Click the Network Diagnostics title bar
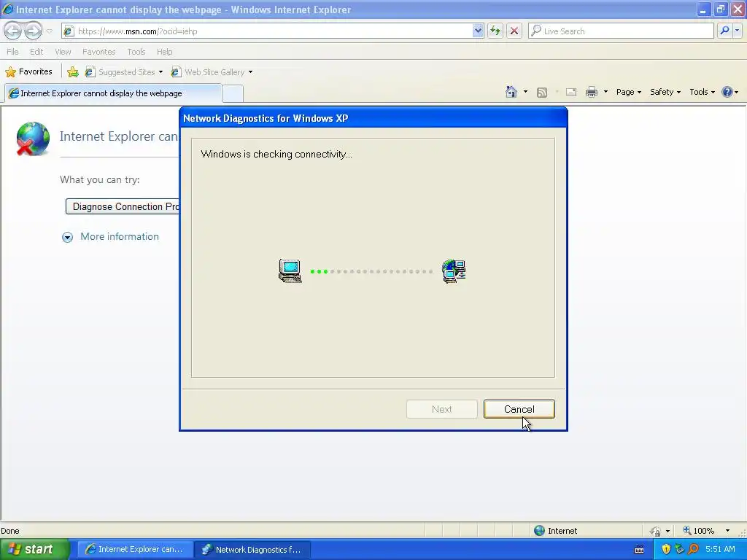This screenshot has height=560, width=747. click(x=373, y=118)
